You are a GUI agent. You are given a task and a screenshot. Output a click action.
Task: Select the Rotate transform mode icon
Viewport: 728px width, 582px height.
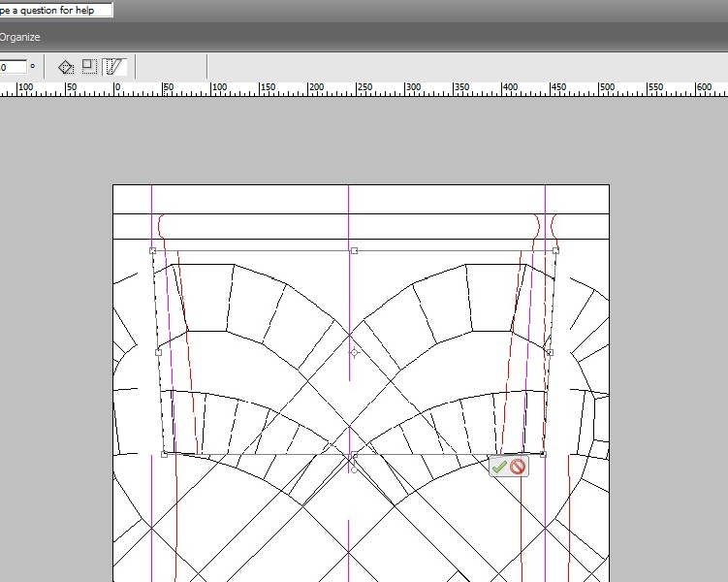(66, 67)
